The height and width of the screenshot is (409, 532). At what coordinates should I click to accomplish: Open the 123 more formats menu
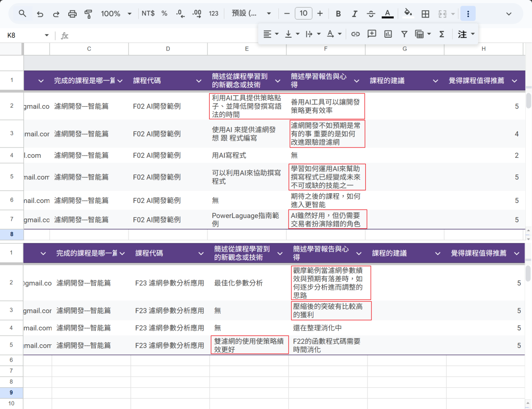point(214,14)
